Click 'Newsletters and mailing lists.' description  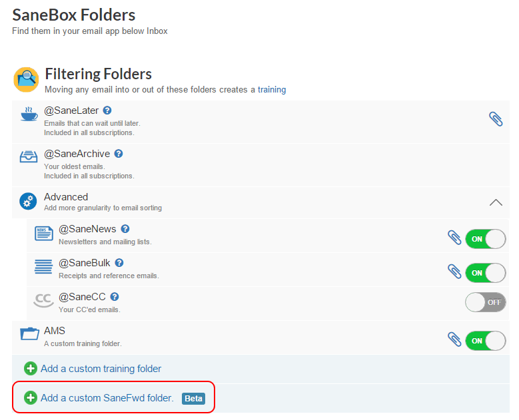point(105,242)
